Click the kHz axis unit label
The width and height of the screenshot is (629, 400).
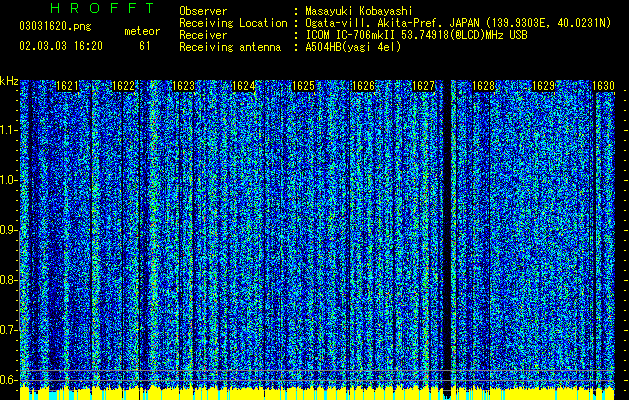click(9, 81)
